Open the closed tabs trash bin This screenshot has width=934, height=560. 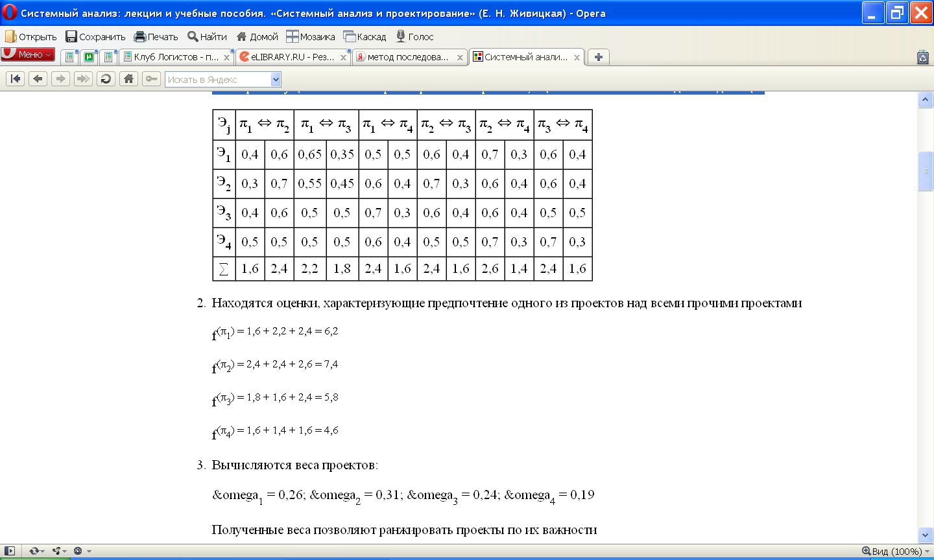[923, 57]
